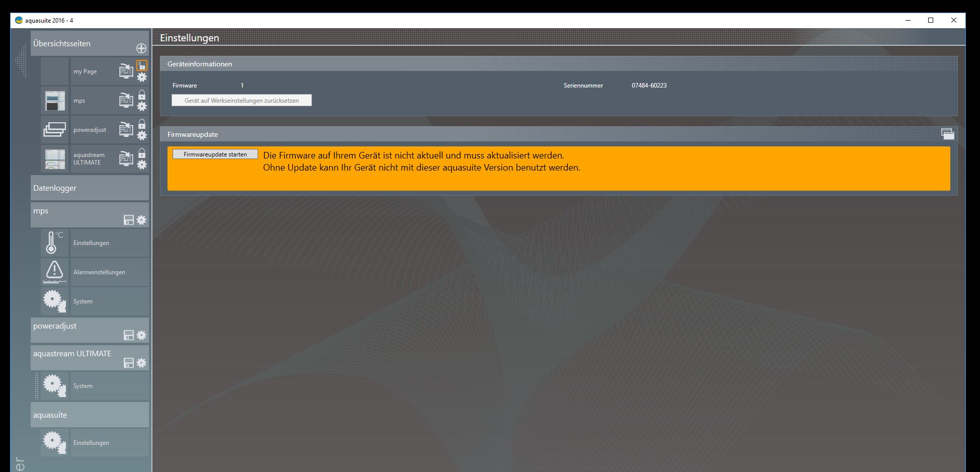Select the mps overview page thumbnail
980x472 pixels.
point(54,101)
